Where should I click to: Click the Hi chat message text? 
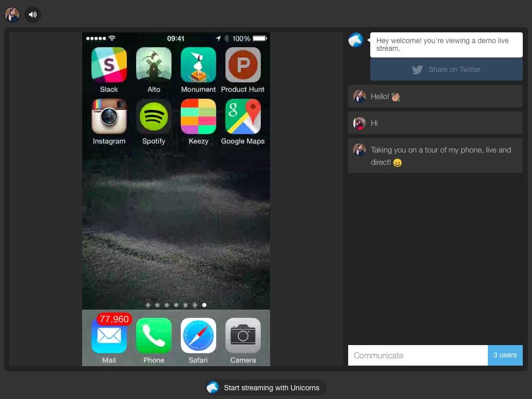pos(374,123)
